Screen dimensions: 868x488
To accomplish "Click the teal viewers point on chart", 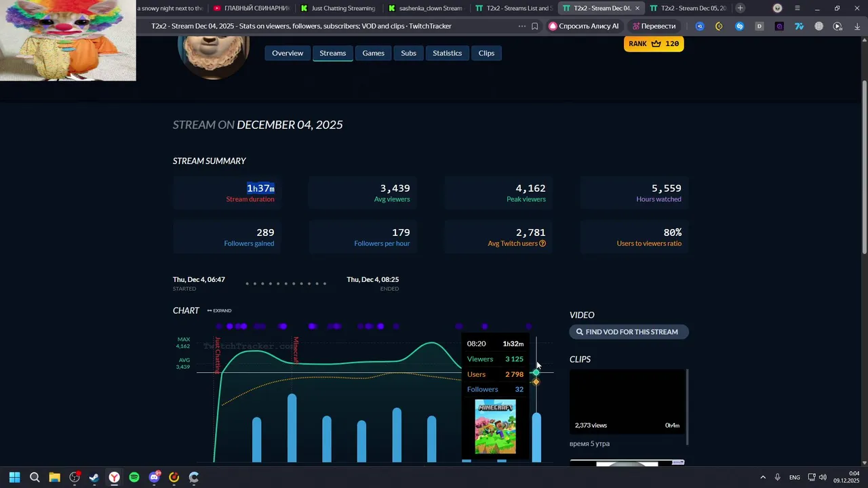I will (x=536, y=373).
